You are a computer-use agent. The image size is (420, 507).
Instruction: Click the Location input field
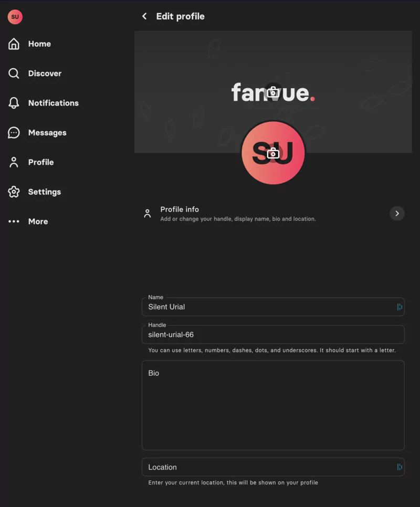(x=273, y=467)
